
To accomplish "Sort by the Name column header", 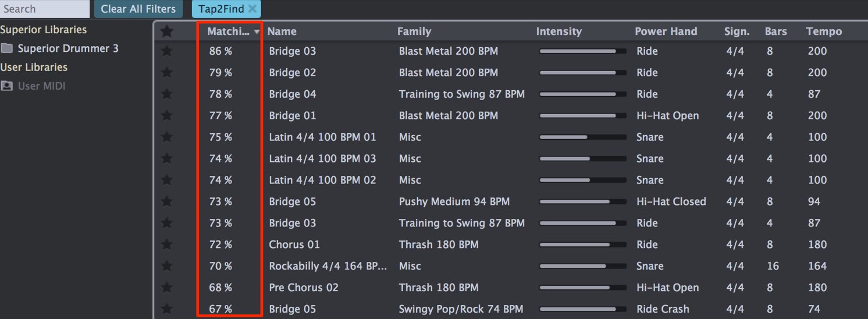I will [282, 31].
